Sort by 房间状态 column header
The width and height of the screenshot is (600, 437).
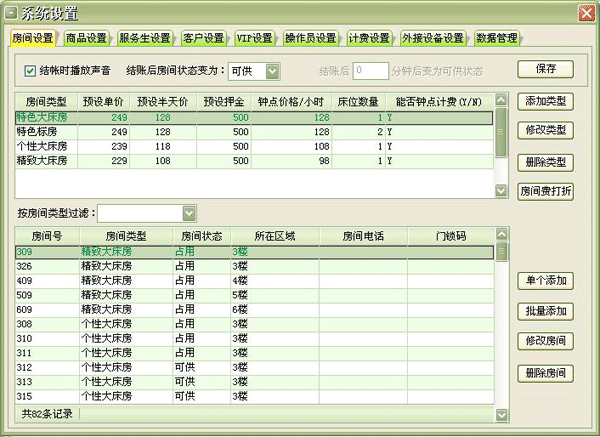(x=200, y=236)
